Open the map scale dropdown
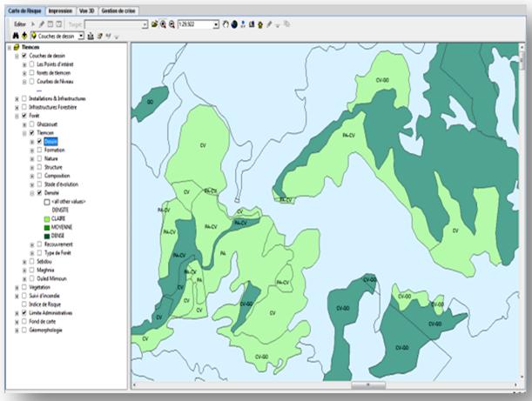This screenshot has width=532, height=401. click(x=215, y=24)
